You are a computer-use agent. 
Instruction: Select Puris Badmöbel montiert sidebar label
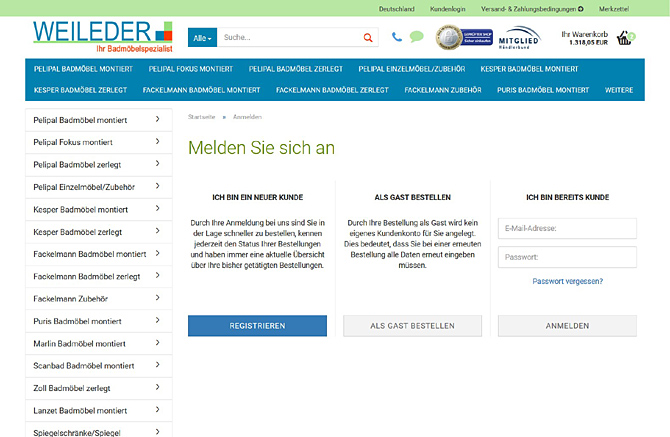[77, 321]
